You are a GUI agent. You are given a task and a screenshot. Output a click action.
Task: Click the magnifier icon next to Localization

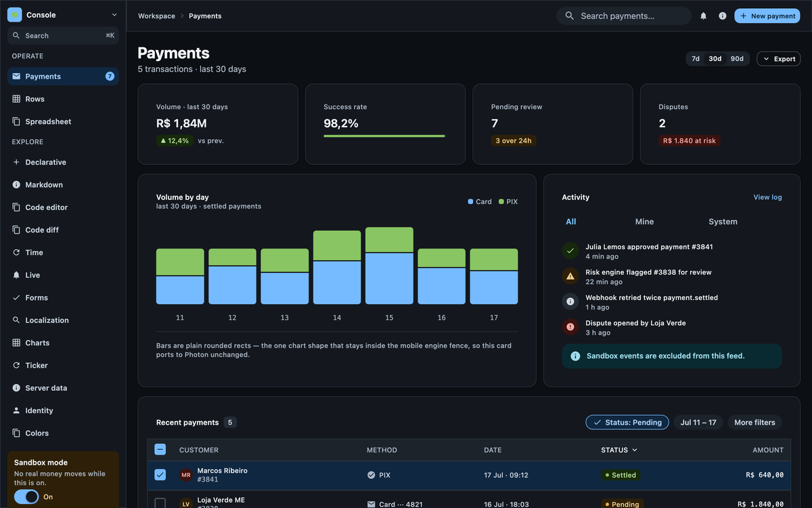[16, 320]
